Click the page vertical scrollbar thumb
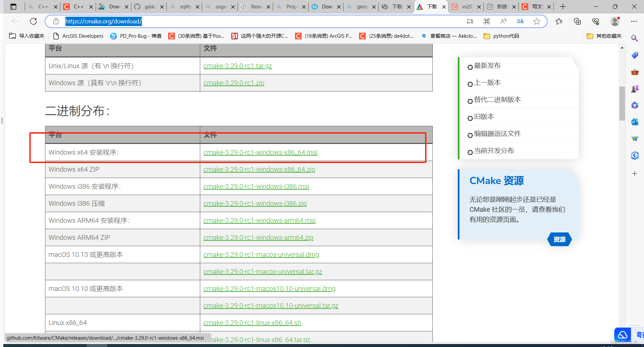This screenshot has width=644, height=347. tap(622, 104)
